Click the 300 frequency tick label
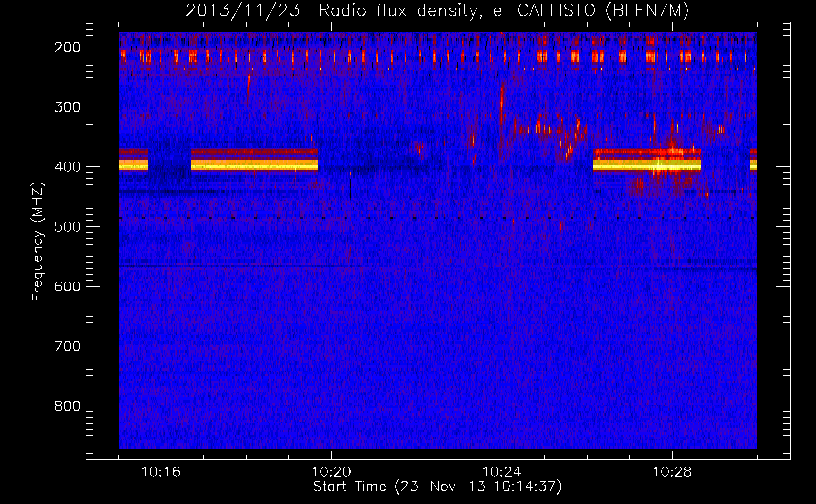 [67, 107]
